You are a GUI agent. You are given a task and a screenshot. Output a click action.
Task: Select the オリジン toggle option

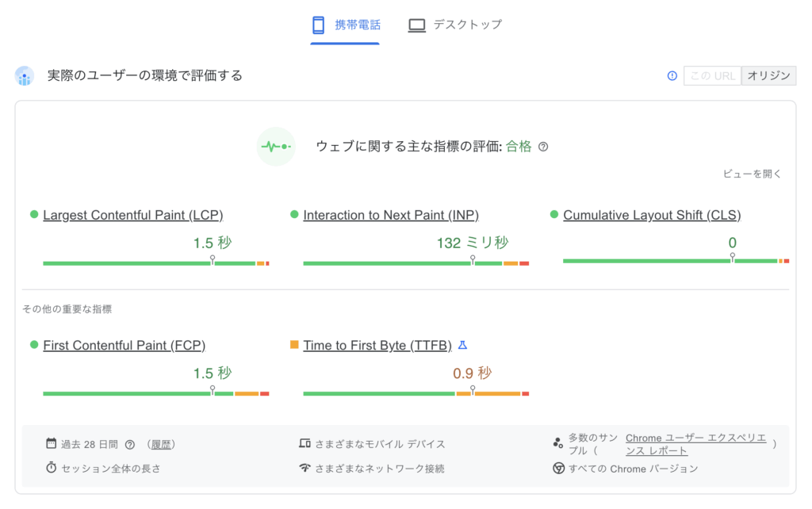[768, 76]
